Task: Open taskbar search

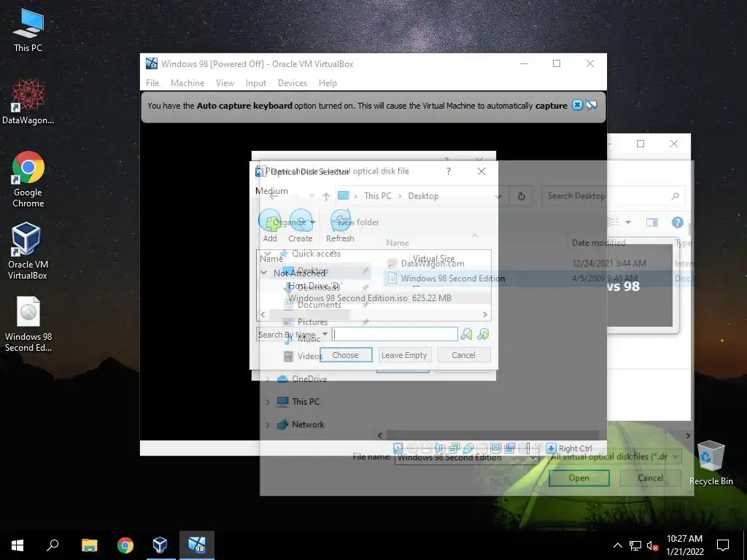Action: coord(53,545)
